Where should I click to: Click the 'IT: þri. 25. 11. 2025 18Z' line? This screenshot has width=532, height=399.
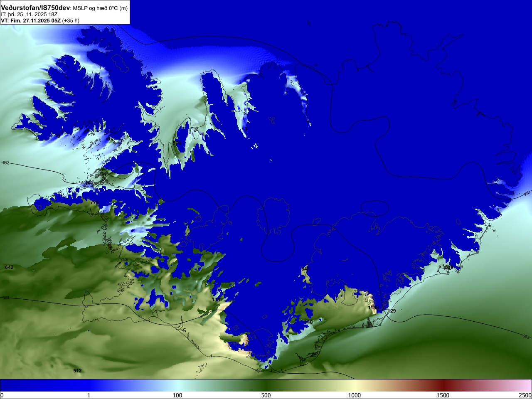(29, 14)
